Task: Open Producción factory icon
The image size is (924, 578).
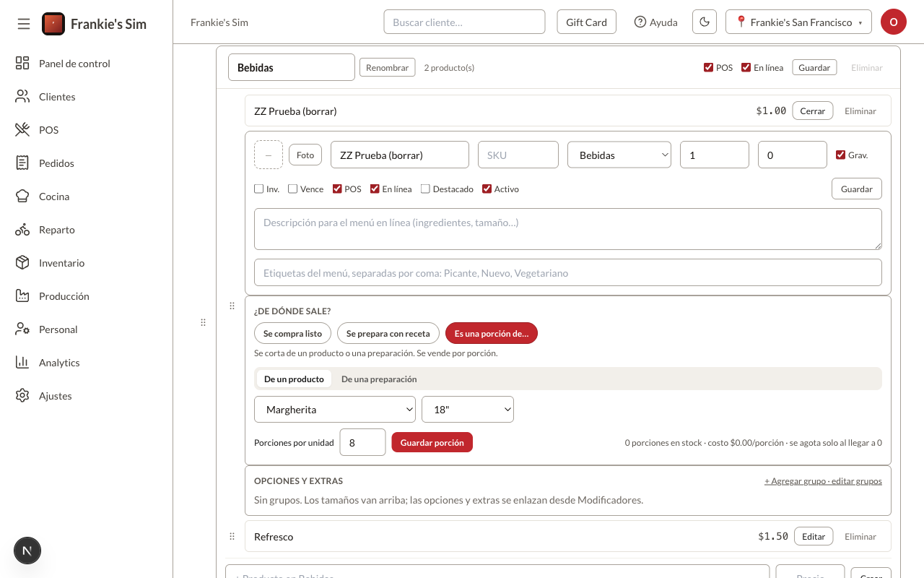Action: coord(22,296)
